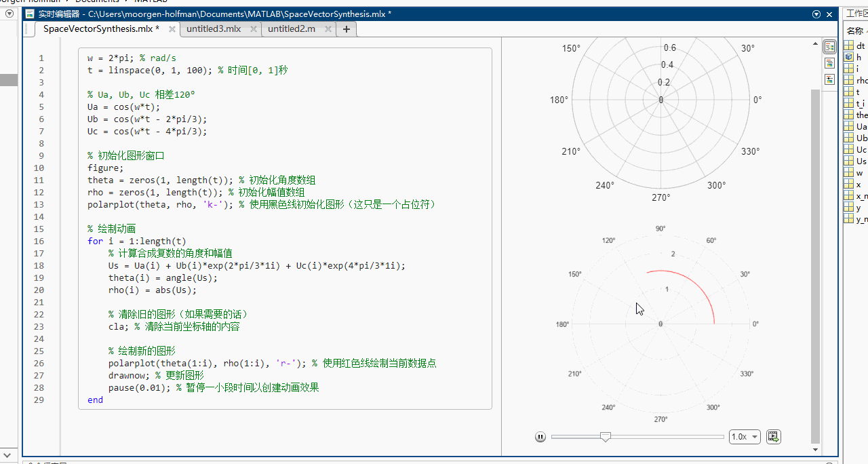Select variable t in workspace
The image size is (868, 464).
click(856, 92)
